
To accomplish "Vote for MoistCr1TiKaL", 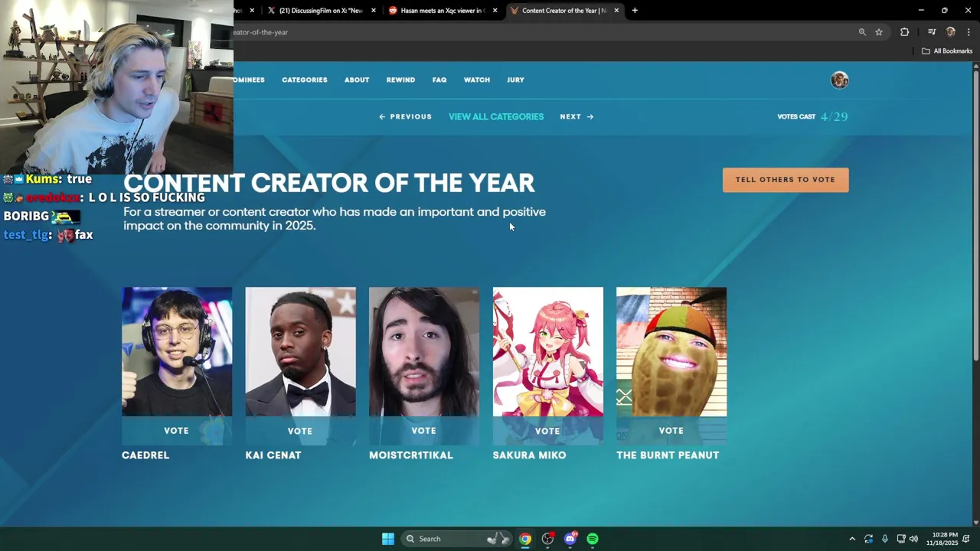I will 423,431.
